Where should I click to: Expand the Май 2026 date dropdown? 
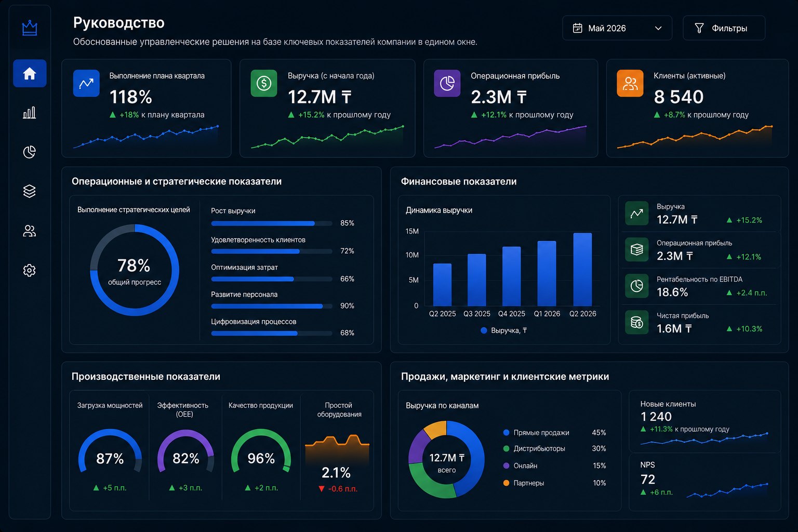(617, 28)
